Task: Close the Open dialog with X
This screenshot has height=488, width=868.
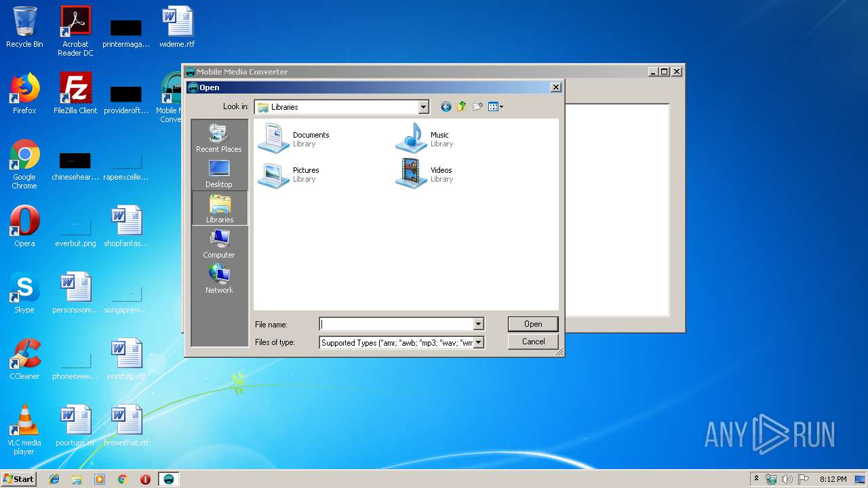Action: click(555, 87)
